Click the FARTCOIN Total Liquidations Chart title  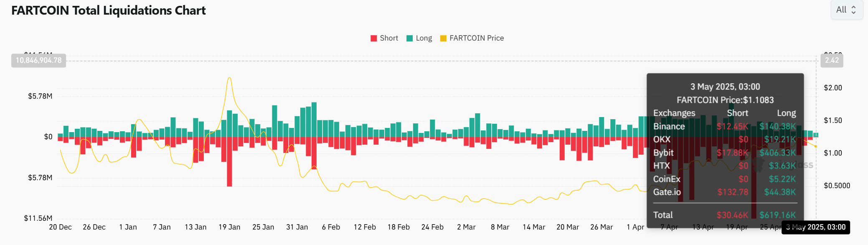tap(109, 10)
